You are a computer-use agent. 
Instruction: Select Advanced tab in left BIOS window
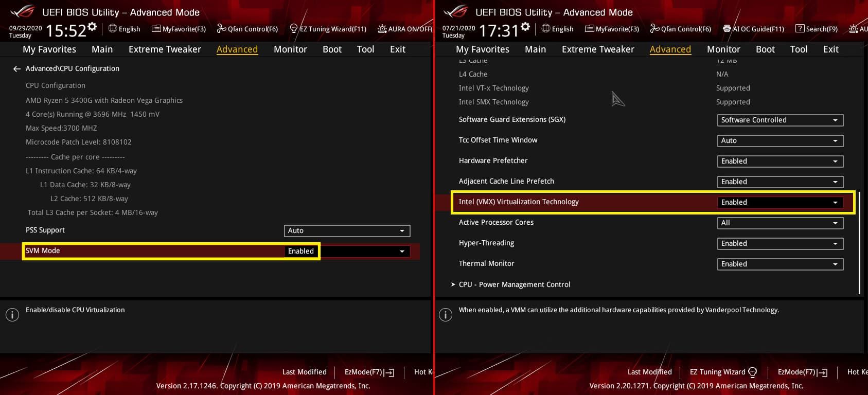237,49
